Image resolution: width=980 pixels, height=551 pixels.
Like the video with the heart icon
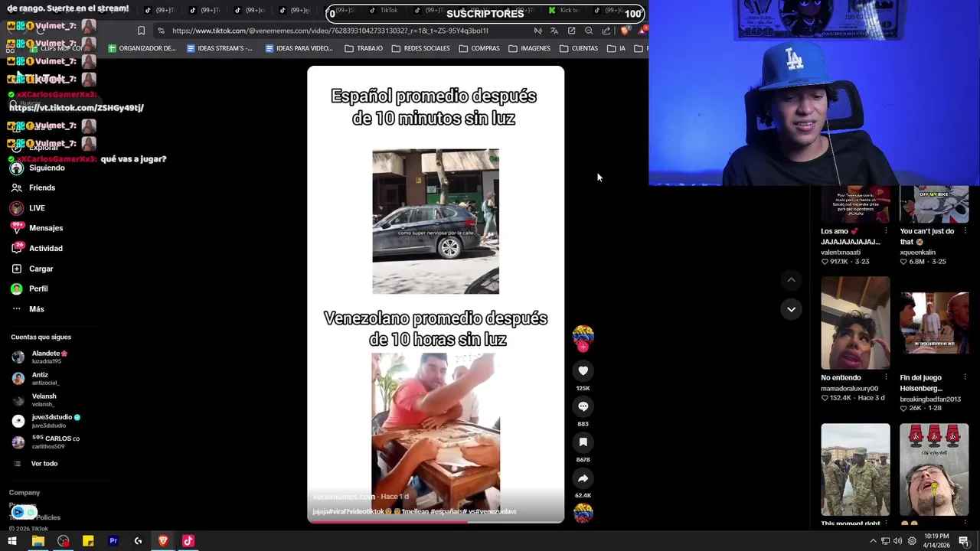[x=583, y=371]
